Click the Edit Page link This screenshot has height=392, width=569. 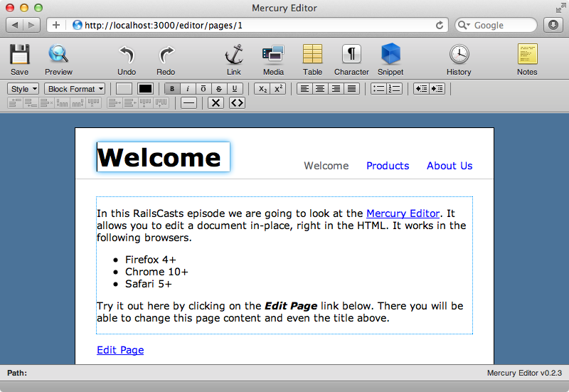point(120,350)
